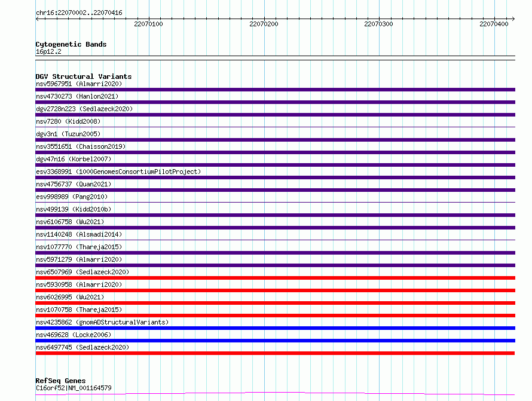
Task: Click the red bar under nsv6497745
Action: (275, 353)
